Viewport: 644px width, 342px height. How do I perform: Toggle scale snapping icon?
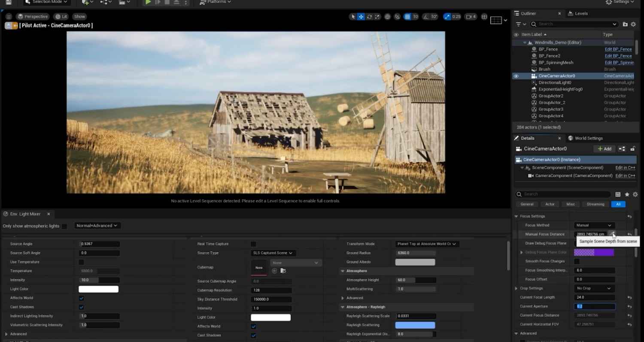[447, 17]
